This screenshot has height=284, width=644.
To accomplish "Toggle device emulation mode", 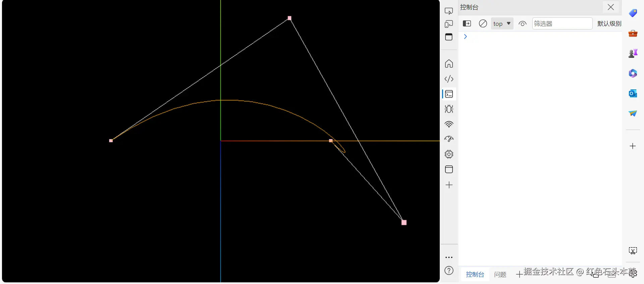I will click(449, 24).
